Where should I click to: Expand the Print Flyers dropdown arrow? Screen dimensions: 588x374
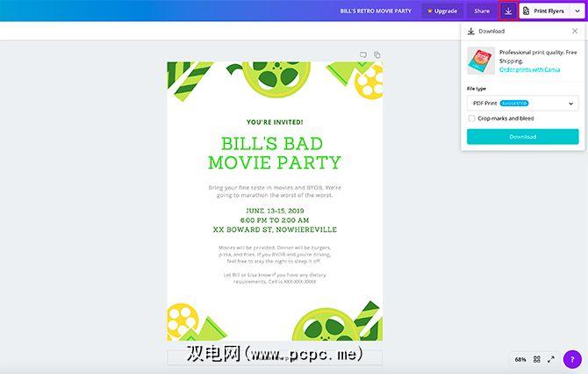point(577,11)
